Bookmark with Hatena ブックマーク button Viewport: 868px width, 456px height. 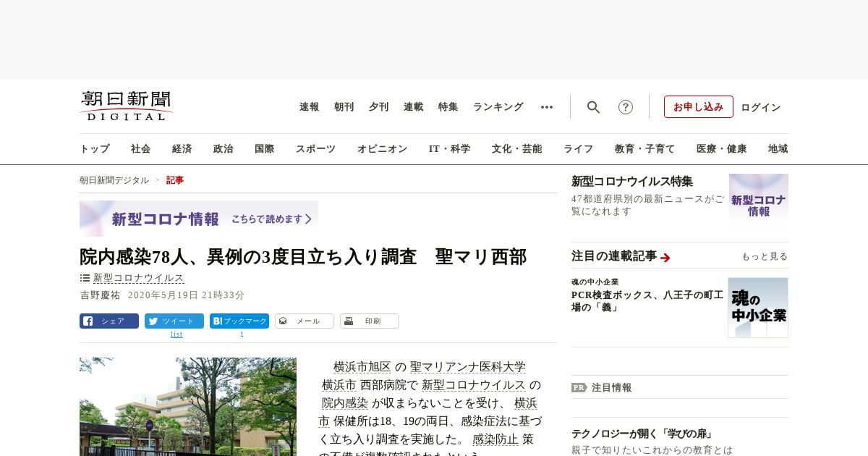click(239, 321)
